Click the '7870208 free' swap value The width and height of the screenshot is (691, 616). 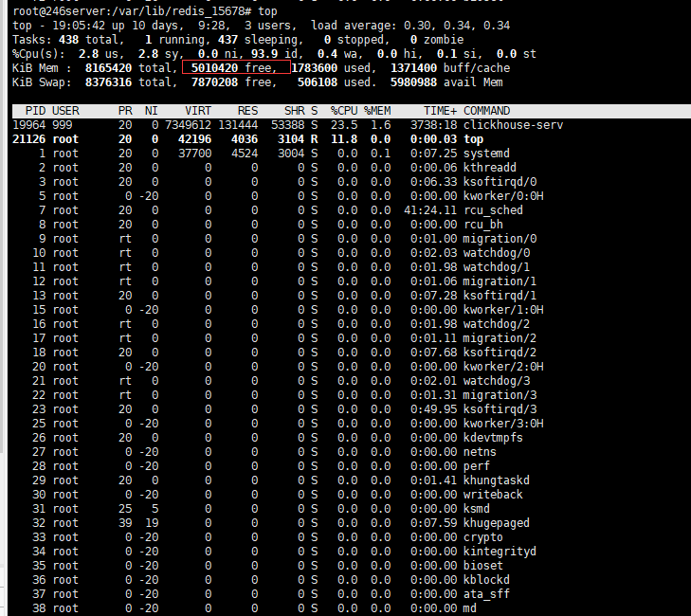tap(233, 82)
